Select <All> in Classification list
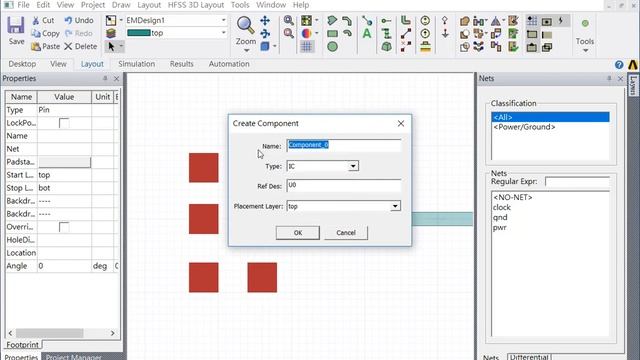 coord(550,117)
